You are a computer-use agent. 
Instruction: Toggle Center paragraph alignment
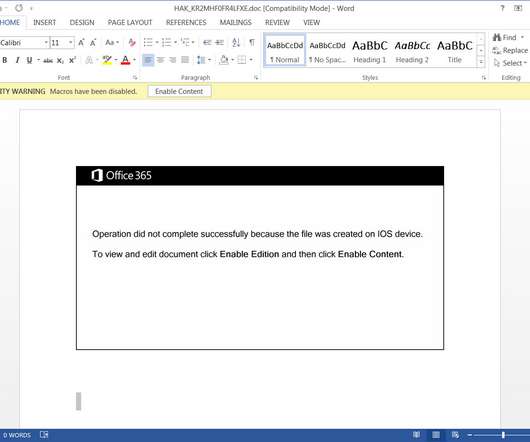[x=160, y=60]
